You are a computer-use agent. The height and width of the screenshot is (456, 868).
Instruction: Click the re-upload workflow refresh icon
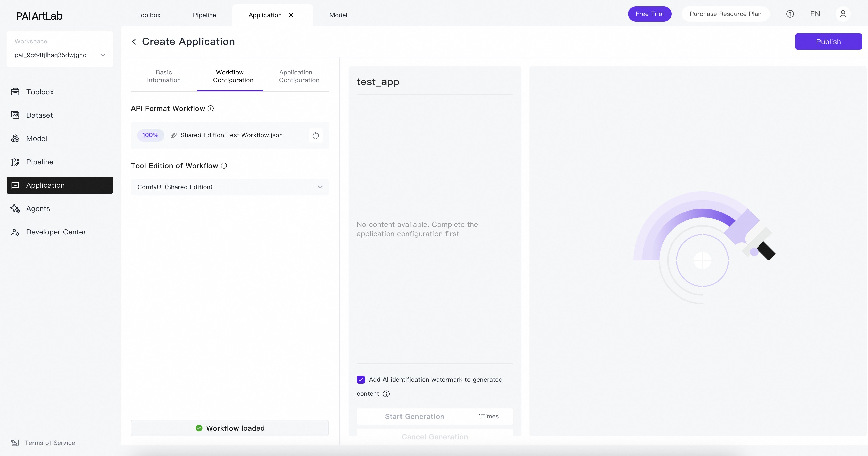[x=315, y=135]
